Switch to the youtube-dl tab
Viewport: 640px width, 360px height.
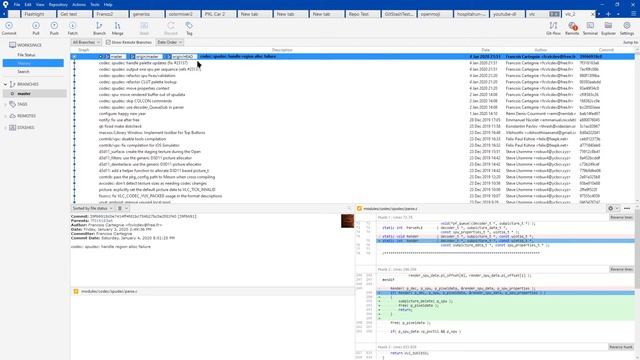click(x=507, y=14)
